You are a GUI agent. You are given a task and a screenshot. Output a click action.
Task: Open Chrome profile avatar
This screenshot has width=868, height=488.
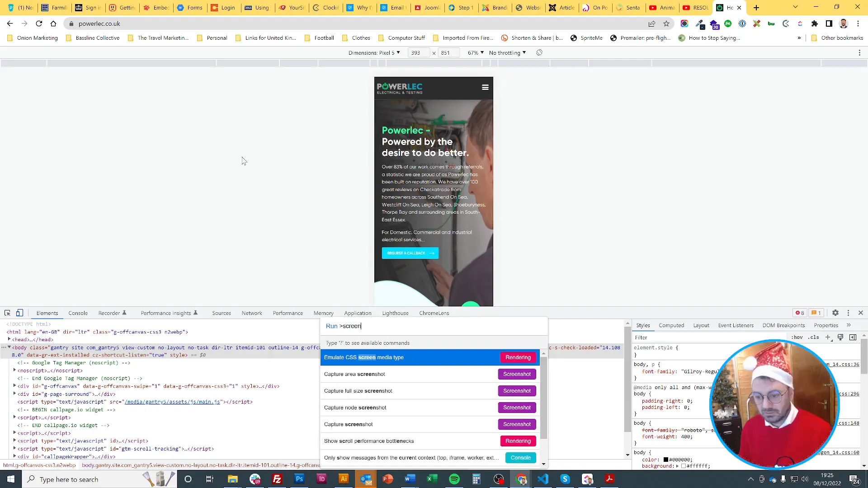coord(844,23)
